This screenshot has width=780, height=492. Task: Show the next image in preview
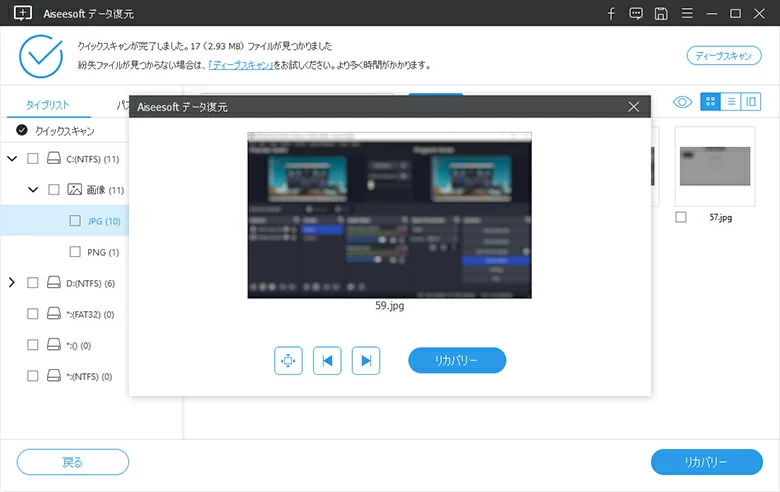366,361
